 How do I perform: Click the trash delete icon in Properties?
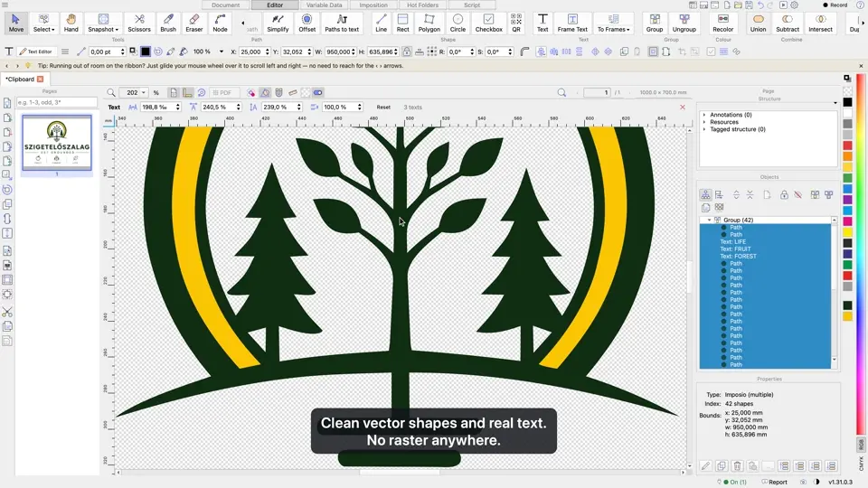[737, 466]
